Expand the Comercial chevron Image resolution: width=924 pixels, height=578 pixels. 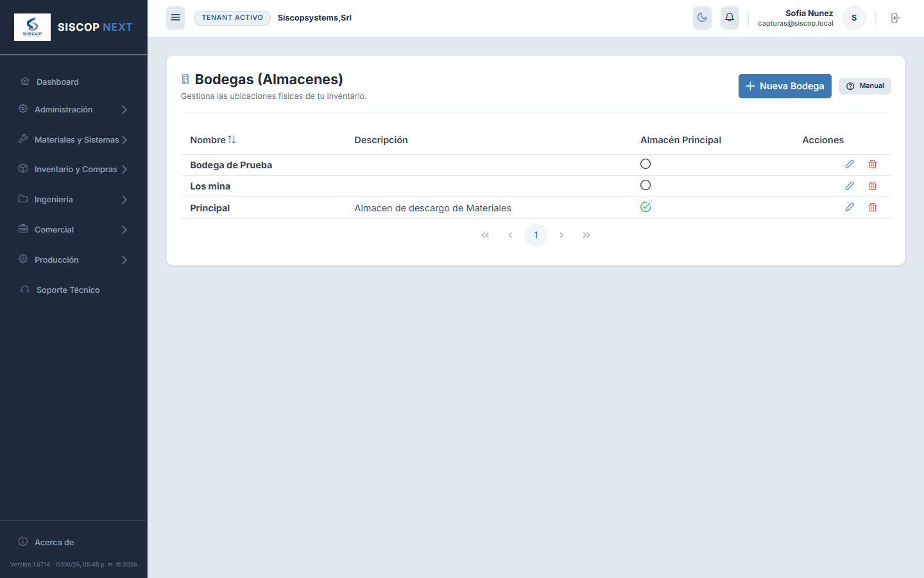(124, 230)
